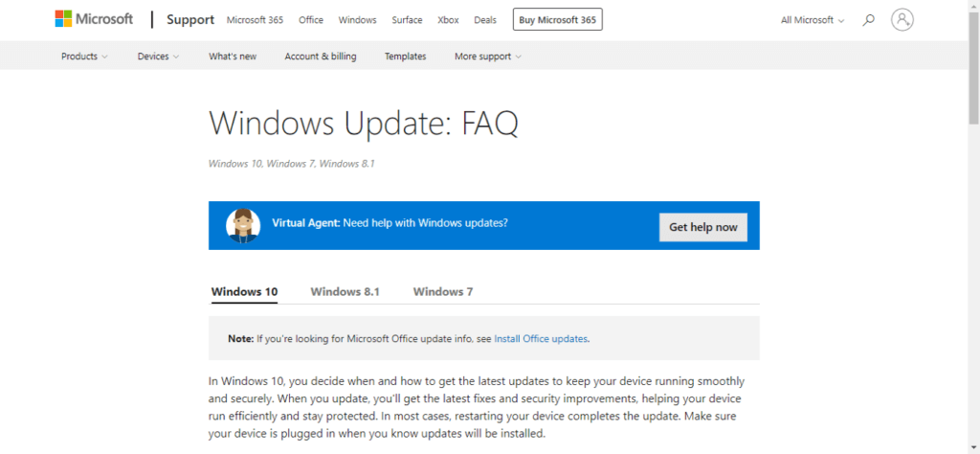Open the search magnifier icon
This screenshot has width=980, height=454.
pos(869,19)
